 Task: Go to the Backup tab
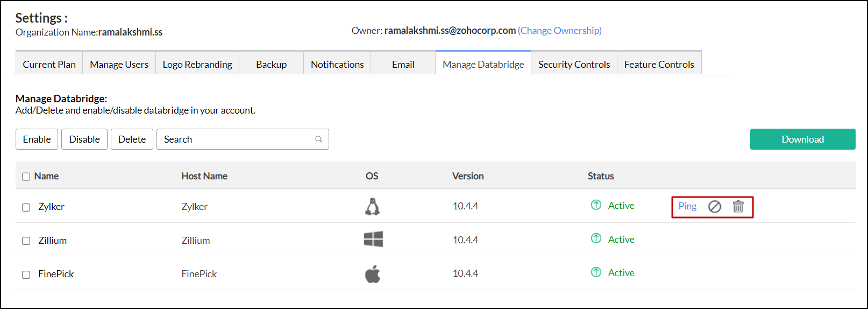pyautogui.click(x=271, y=65)
